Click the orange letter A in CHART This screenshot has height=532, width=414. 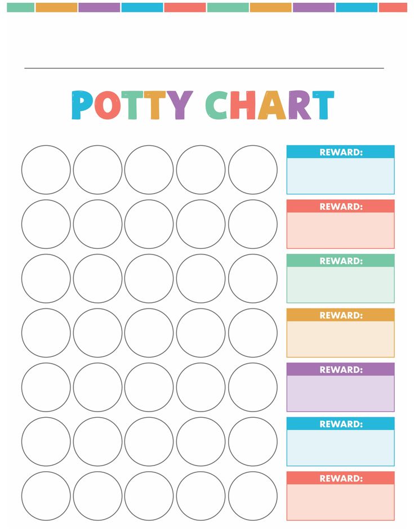coord(272,106)
